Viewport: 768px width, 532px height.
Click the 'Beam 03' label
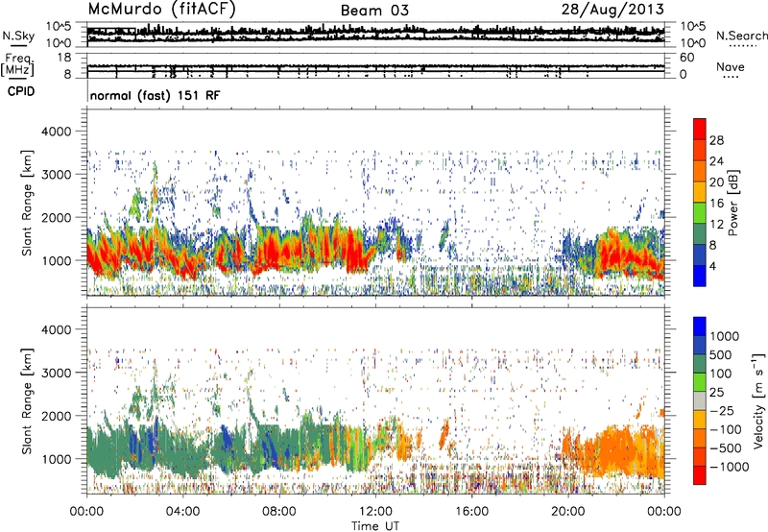click(374, 11)
